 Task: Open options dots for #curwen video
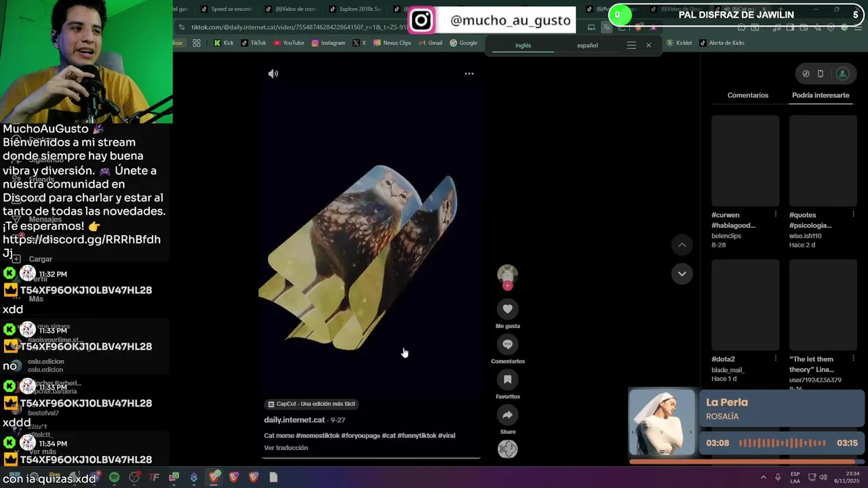(776, 214)
